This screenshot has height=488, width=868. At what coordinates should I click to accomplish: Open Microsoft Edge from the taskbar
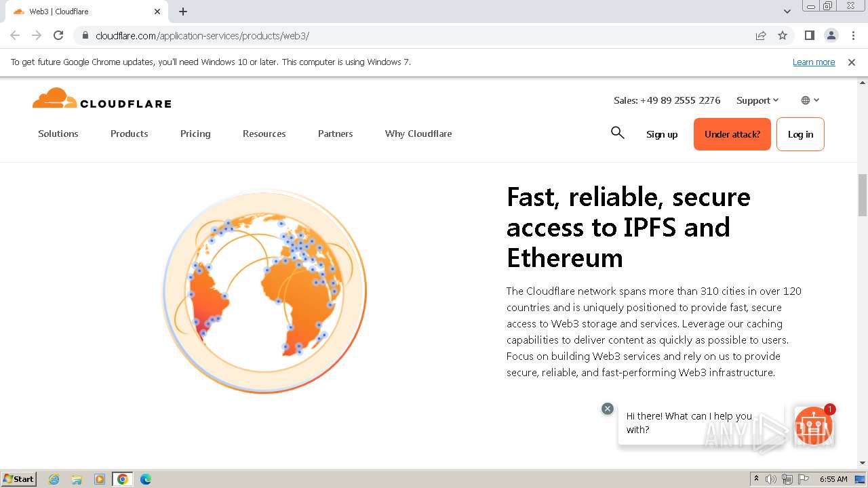(x=146, y=479)
